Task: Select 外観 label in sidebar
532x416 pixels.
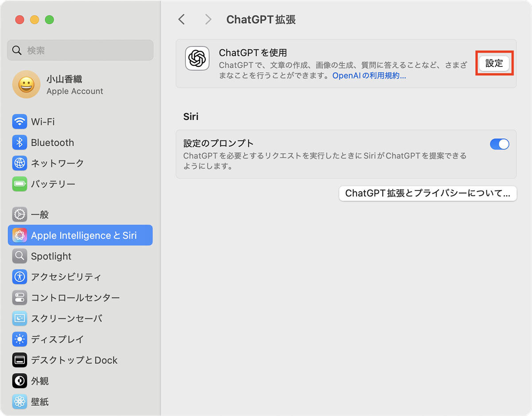Action: point(40,381)
